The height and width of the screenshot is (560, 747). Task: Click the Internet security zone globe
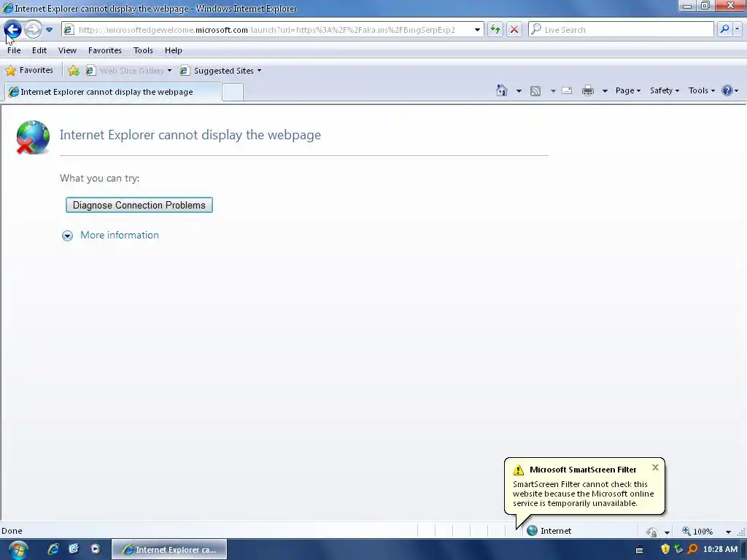[533, 531]
